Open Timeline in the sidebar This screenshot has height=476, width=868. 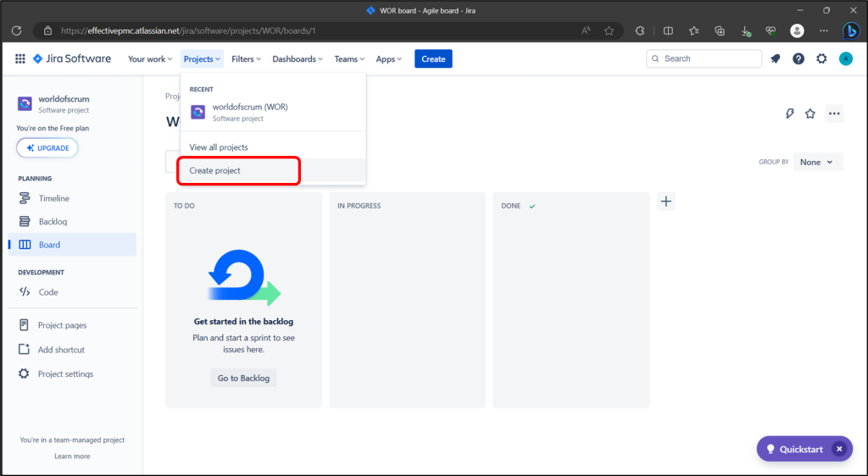[72, 198]
